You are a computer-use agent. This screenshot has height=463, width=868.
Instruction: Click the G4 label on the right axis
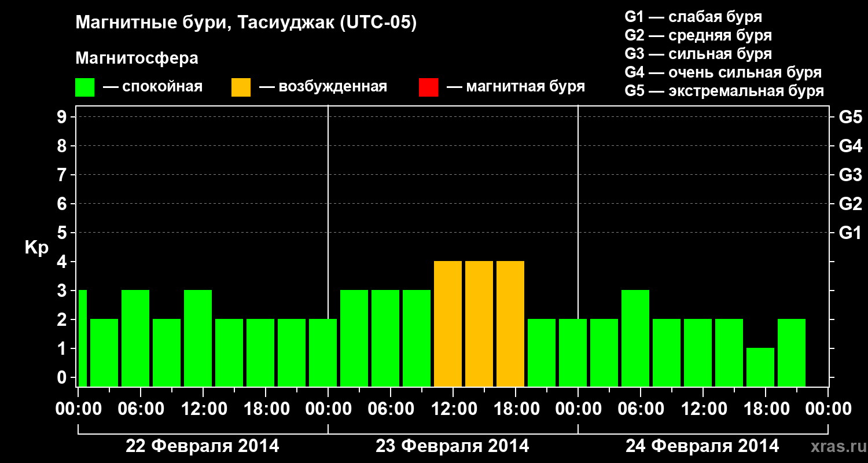pyautogui.click(x=850, y=146)
